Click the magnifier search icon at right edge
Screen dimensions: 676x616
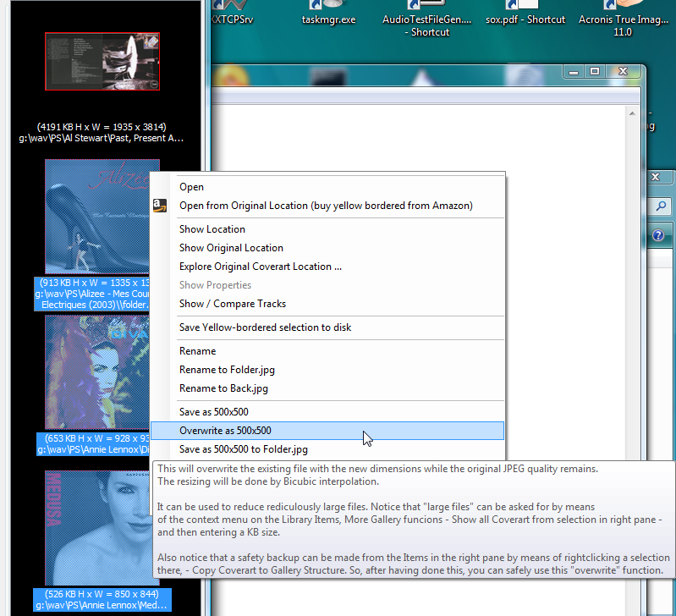(661, 206)
